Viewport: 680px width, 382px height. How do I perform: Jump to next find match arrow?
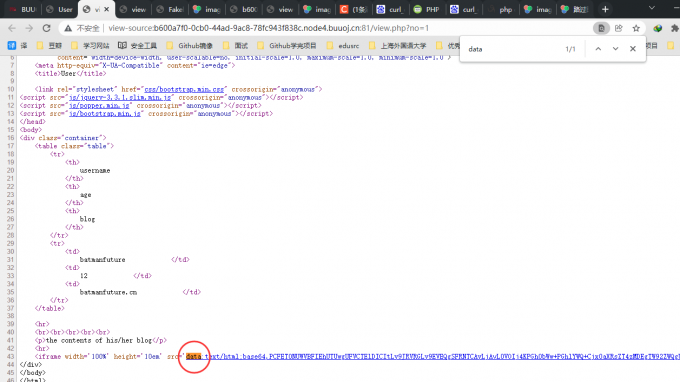click(x=615, y=49)
